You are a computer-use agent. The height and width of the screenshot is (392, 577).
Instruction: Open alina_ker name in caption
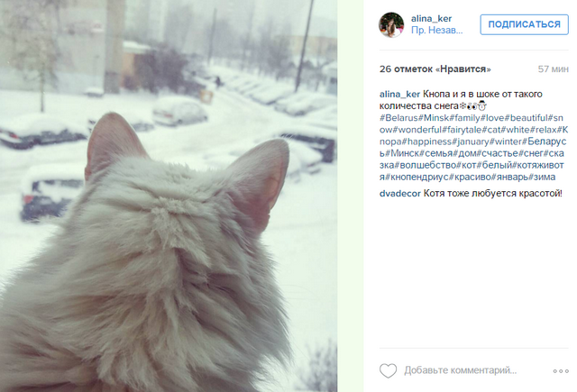tap(399, 94)
